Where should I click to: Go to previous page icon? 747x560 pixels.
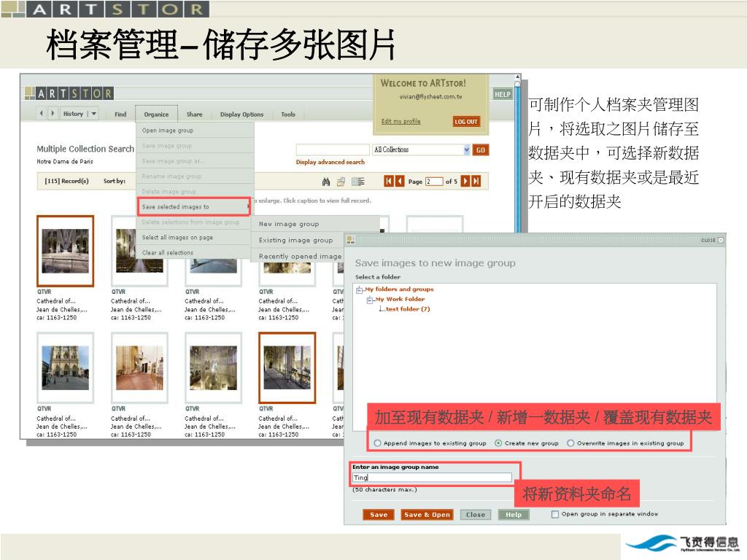(x=400, y=181)
